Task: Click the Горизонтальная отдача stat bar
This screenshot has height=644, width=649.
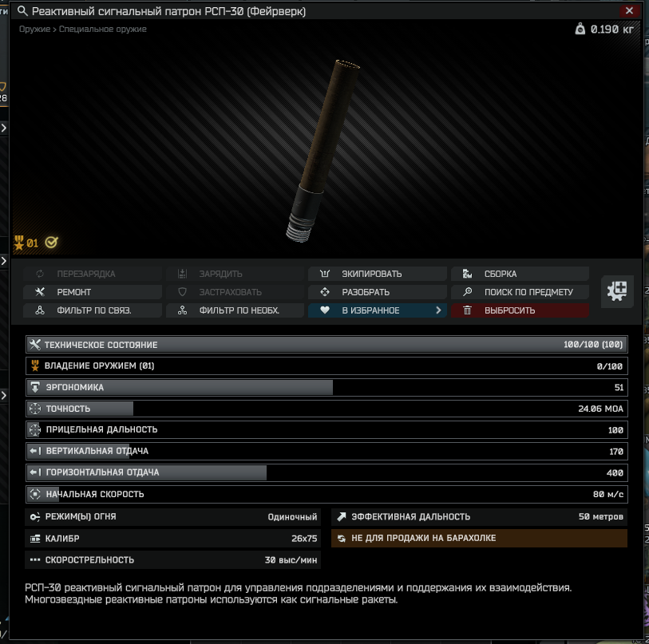Action: (326, 472)
